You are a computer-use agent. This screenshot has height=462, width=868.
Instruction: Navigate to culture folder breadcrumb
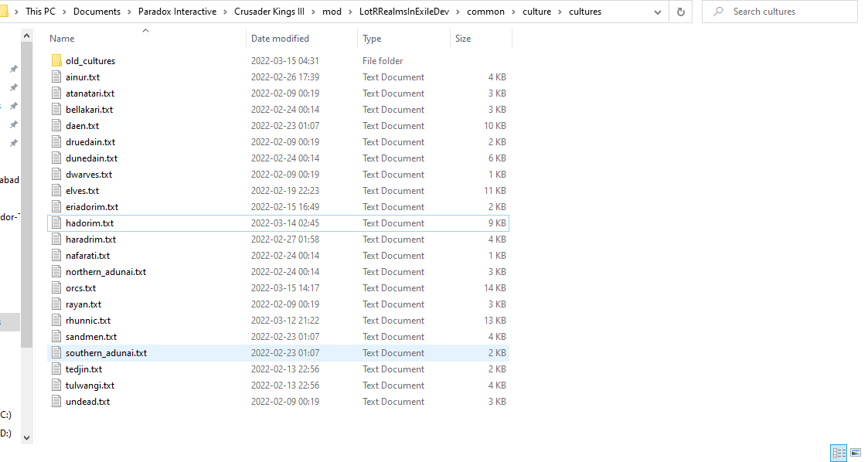click(536, 12)
